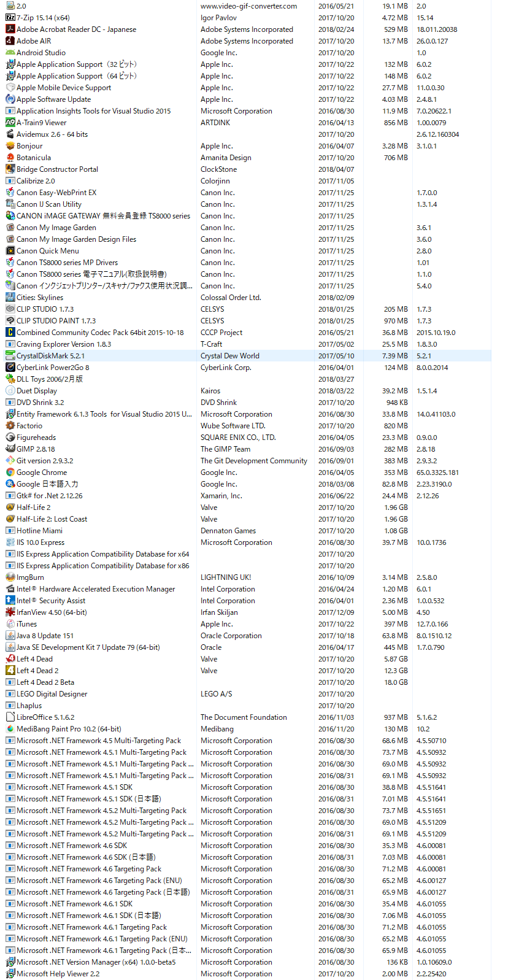The width and height of the screenshot is (519, 980).
Task: Select the CrystalDiskMark 5.2.1 icon
Action: tap(10, 355)
